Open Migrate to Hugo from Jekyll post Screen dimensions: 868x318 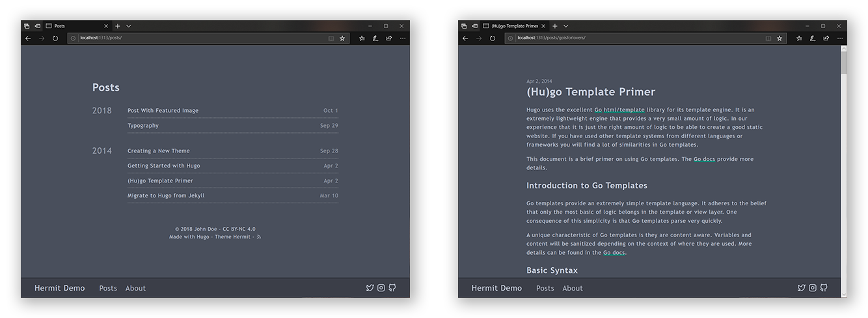point(166,195)
